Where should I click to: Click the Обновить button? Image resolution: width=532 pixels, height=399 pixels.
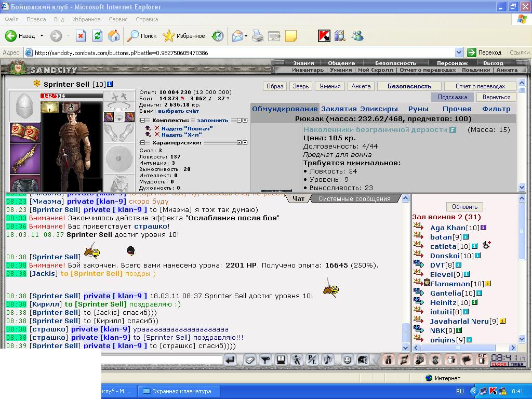(x=464, y=207)
